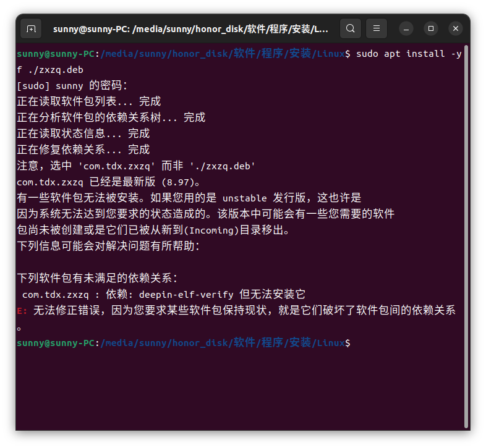486x448 pixels.
Task: Click the 'deepin-elf-verify' dependency text
Action: pos(186,295)
